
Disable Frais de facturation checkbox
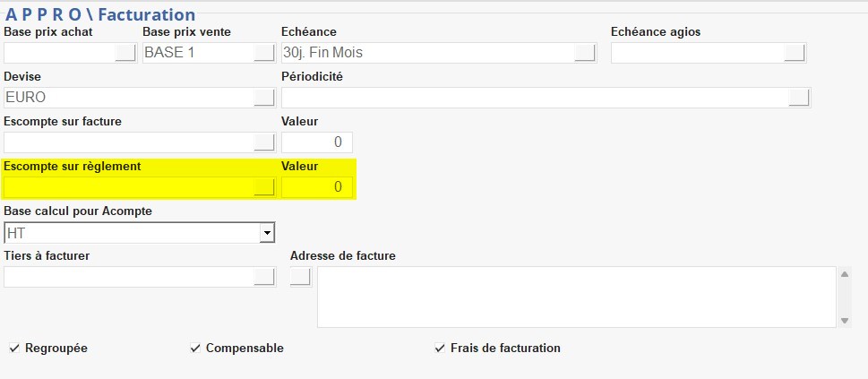pos(439,348)
